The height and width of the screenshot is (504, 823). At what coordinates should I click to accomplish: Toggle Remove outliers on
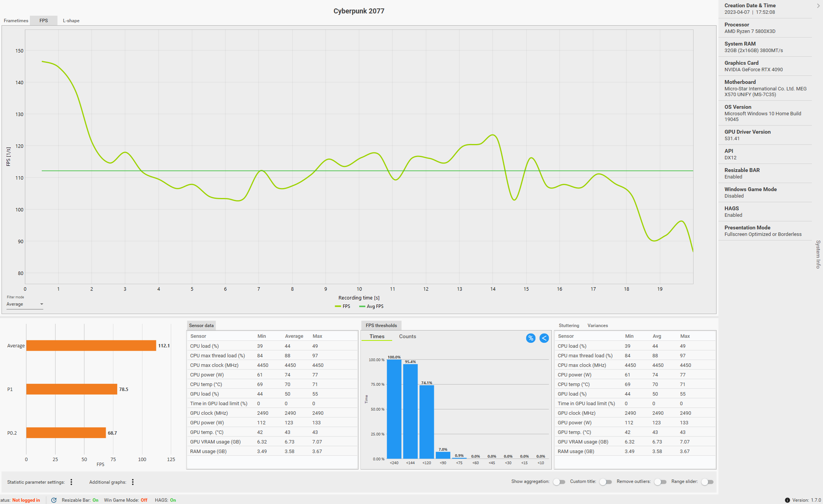660,482
